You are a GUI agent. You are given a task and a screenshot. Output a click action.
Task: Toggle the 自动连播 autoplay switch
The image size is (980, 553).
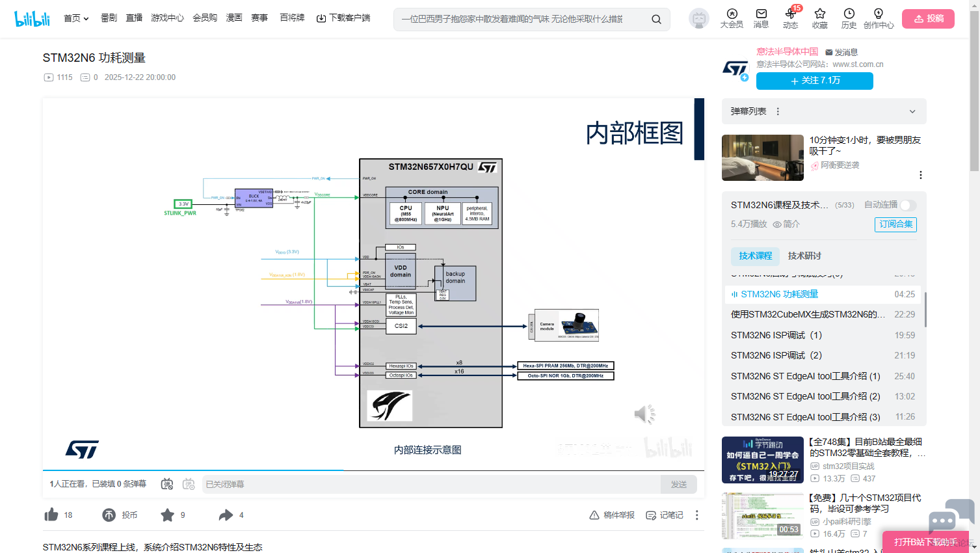(908, 205)
